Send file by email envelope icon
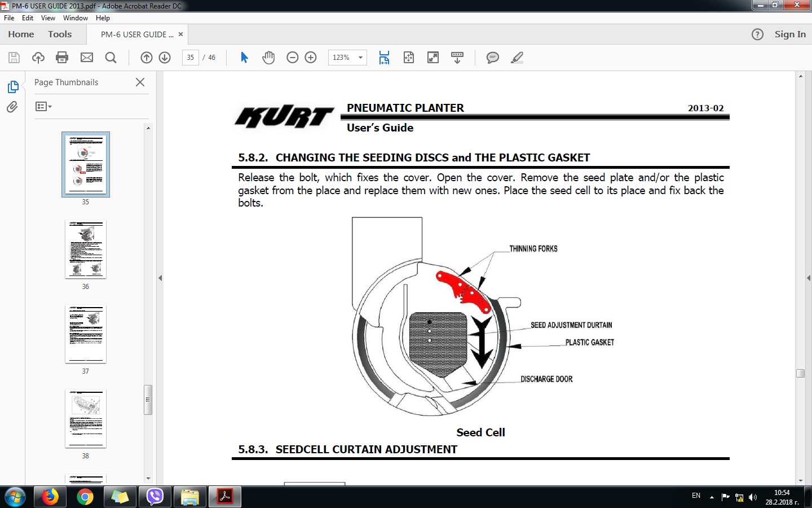 pos(87,58)
